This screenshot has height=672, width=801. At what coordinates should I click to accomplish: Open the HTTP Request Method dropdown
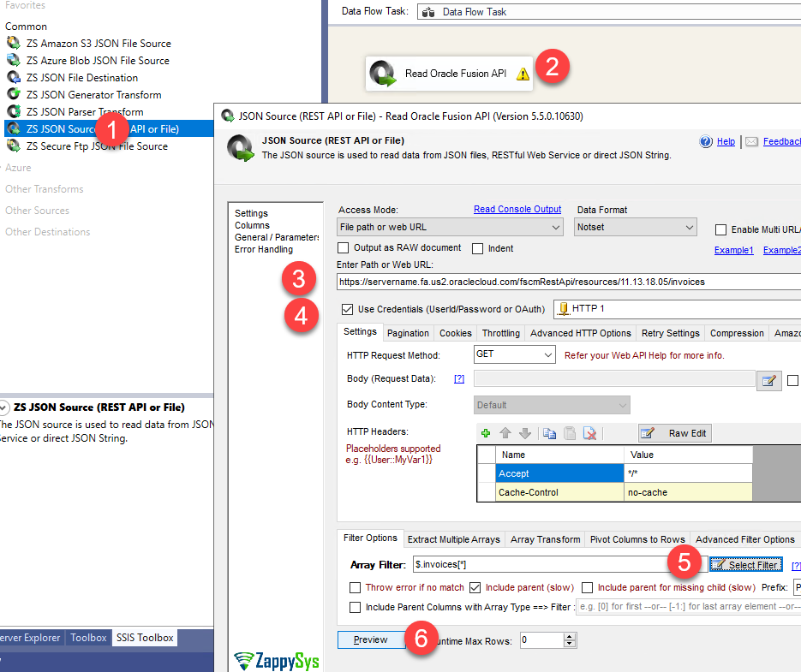[548, 354]
